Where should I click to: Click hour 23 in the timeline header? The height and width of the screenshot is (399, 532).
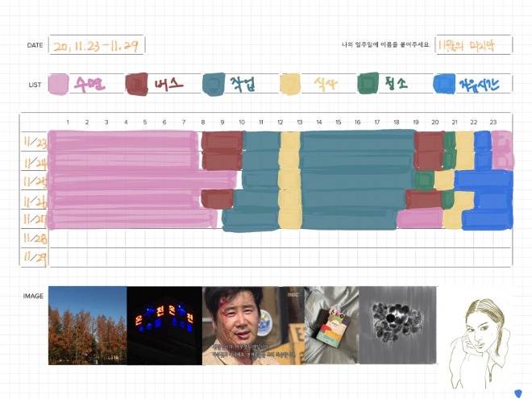pyautogui.click(x=493, y=123)
